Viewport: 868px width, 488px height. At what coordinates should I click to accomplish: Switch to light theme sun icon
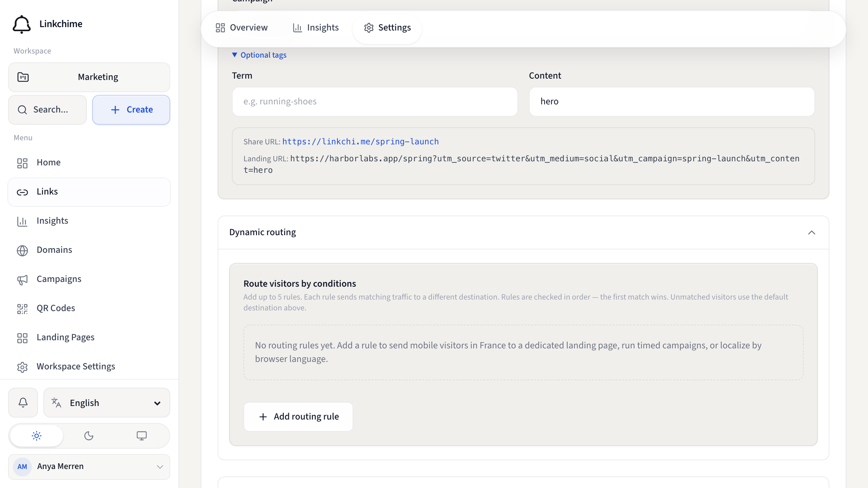[x=37, y=435]
